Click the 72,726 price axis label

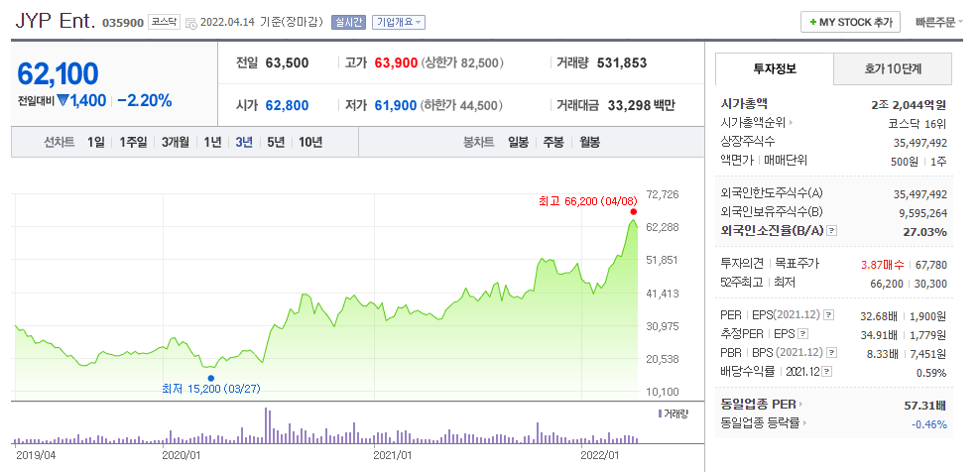click(663, 194)
